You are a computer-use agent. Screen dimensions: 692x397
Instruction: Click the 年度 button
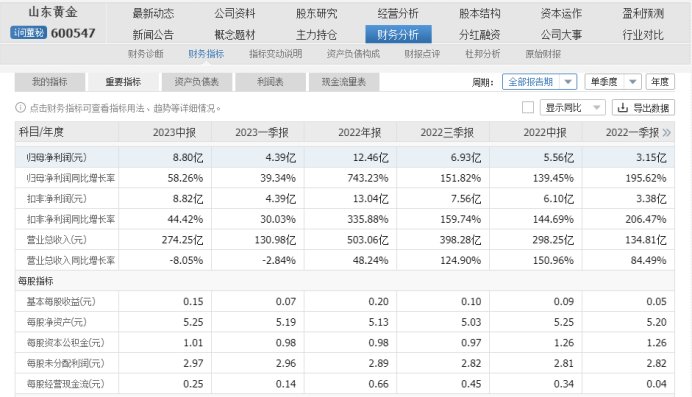click(660, 82)
